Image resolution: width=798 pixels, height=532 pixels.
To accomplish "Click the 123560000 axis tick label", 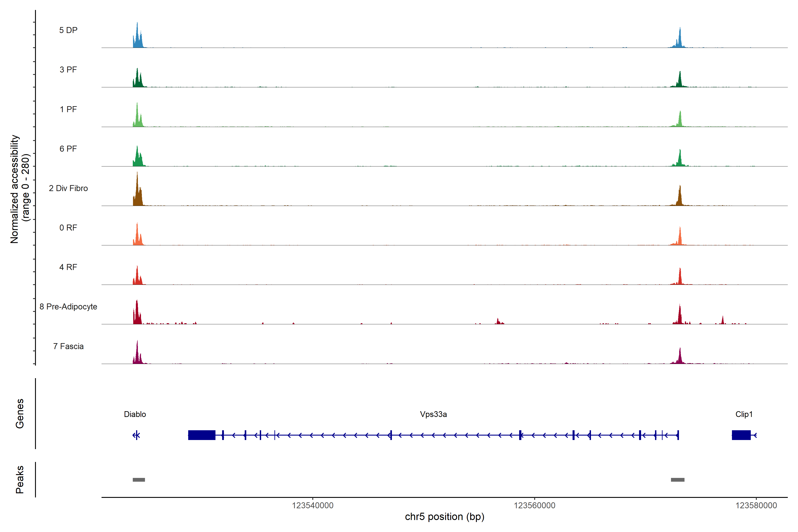I will 534,506.
